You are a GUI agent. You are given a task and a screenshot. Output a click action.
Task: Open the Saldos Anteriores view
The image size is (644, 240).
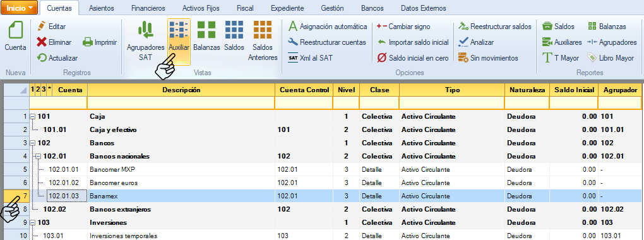263,42
